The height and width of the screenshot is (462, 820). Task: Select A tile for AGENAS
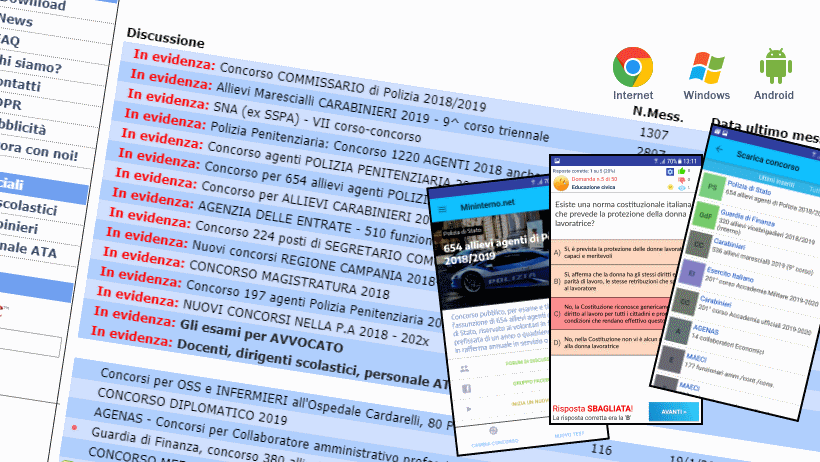(x=678, y=331)
